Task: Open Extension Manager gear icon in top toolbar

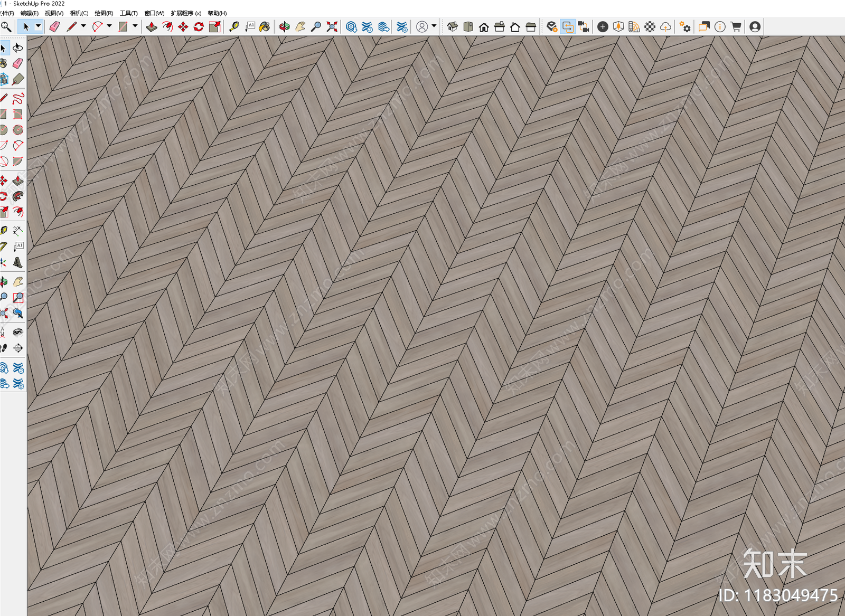Action: [x=402, y=26]
